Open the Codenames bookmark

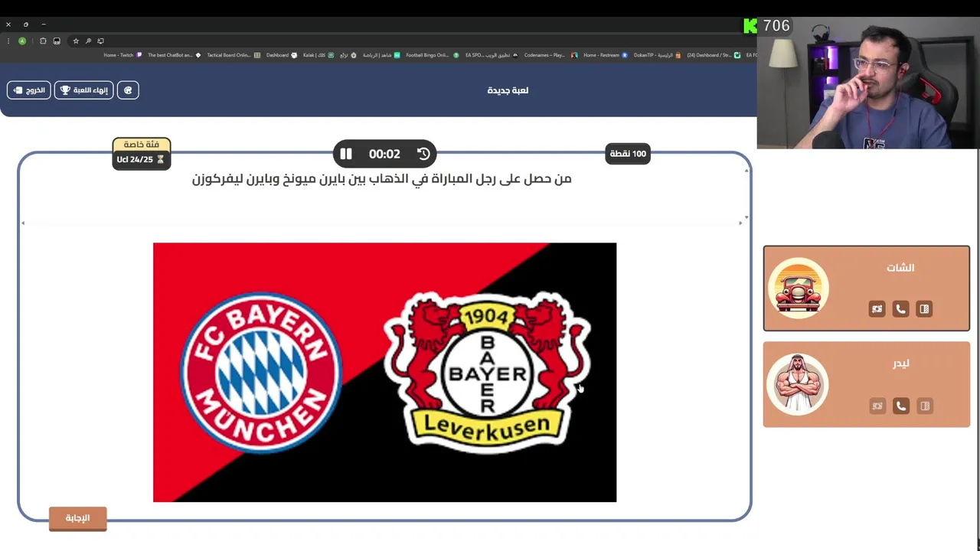coord(550,55)
